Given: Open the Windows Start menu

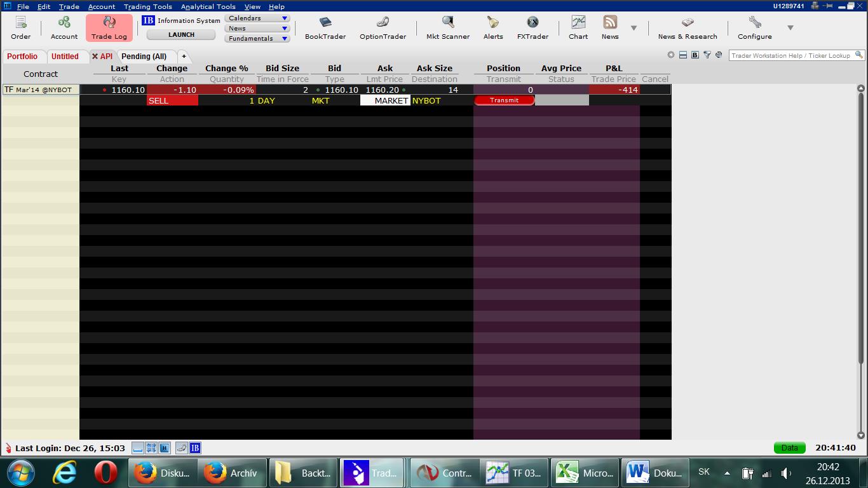Looking at the screenshot, I should (20, 473).
